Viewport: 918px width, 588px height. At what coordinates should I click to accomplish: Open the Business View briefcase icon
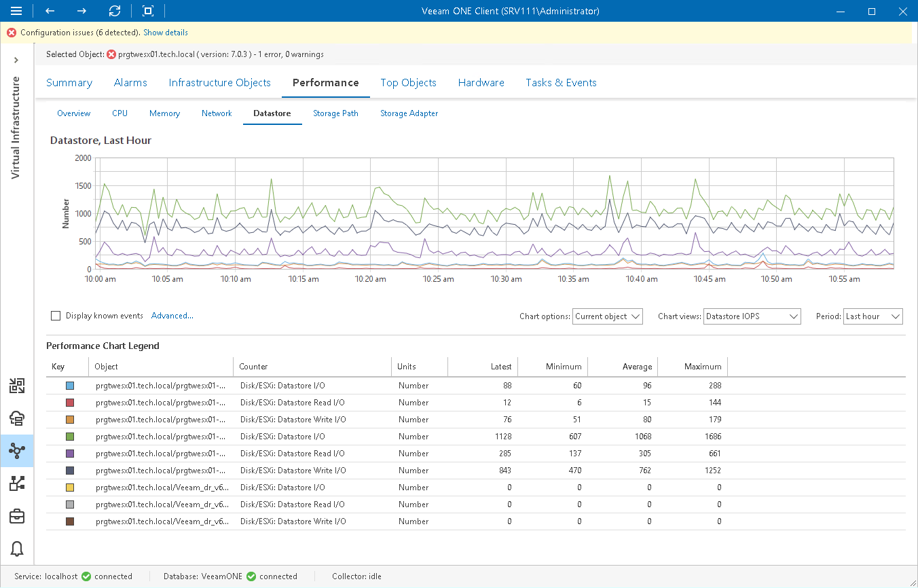click(16, 517)
